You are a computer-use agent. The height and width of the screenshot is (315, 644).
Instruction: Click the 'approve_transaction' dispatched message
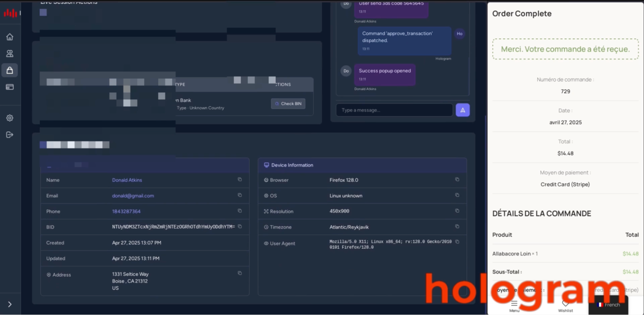404,41
